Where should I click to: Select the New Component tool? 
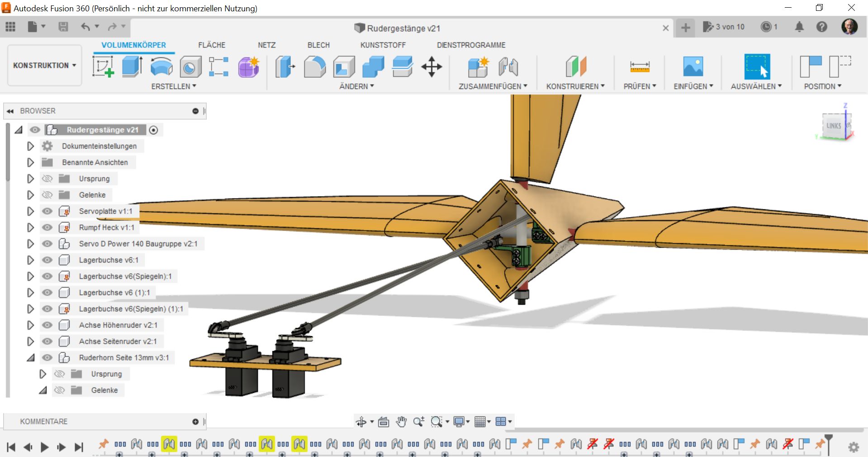pos(478,66)
